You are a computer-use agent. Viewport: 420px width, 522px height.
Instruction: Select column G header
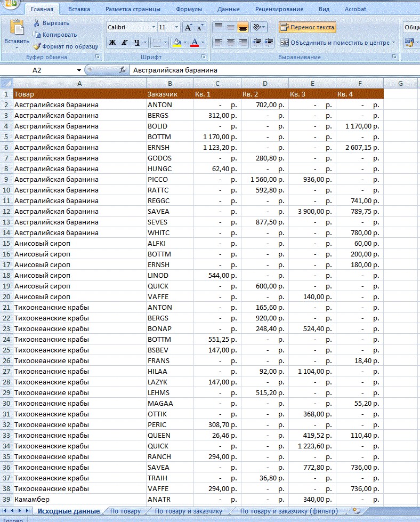(400, 84)
